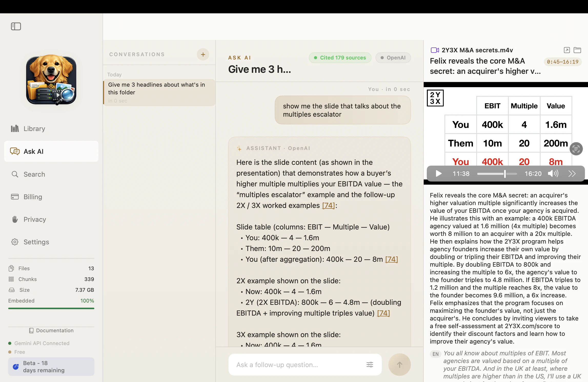Click the Beta 18 days remaining badge
Image resolution: width=588 pixels, height=382 pixels.
[51, 367]
